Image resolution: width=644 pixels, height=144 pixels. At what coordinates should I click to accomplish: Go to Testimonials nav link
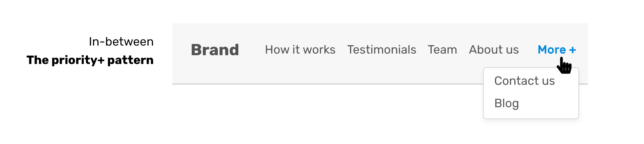tap(382, 50)
